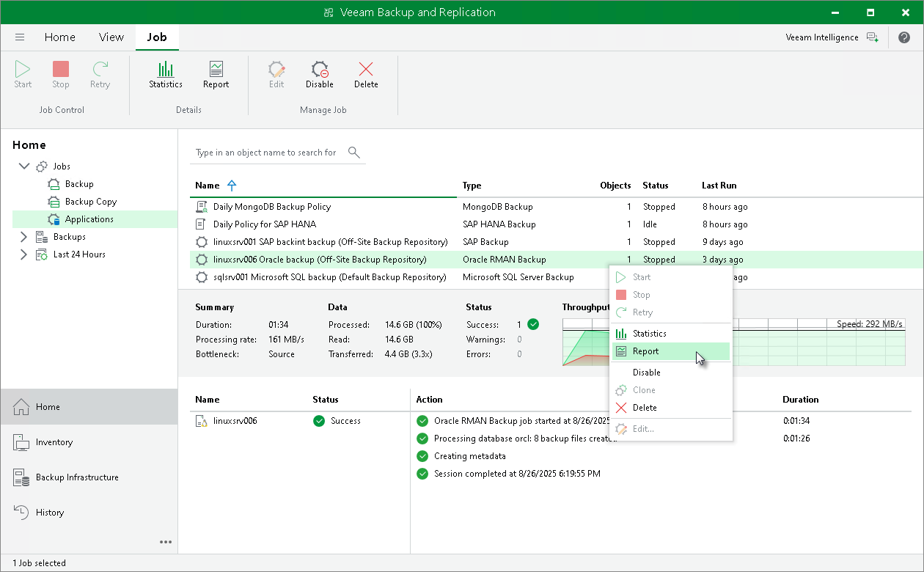Select the Start job icon in the ribbon
This screenshot has height=572, width=924.
click(x=22, y=73)
